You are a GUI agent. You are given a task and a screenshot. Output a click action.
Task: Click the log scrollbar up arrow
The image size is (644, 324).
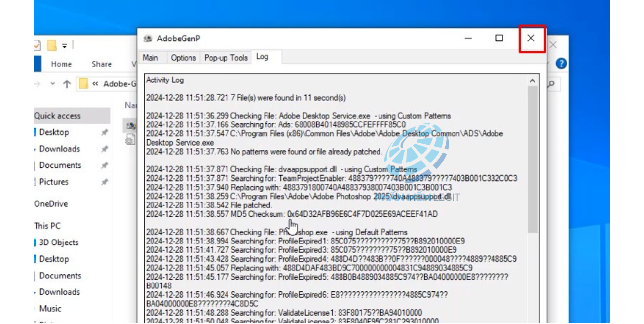click(x=532, y=81)
